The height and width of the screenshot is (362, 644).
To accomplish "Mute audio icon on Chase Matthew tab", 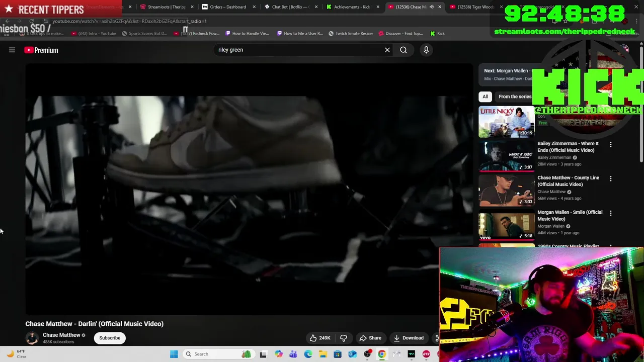I will (432, 7).
